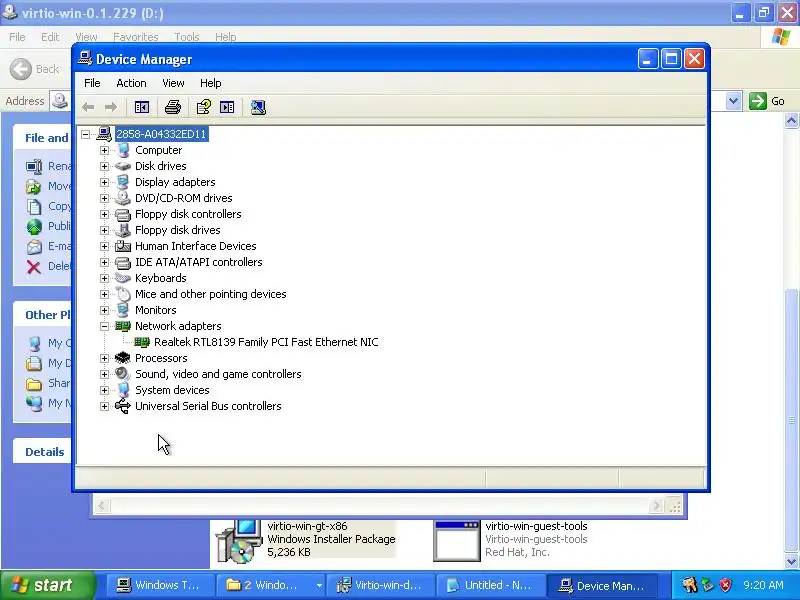This screenshot has width=800, height=600.
Task: Click the Floppy disk controllers icon
Action: (x=123, y=214)
